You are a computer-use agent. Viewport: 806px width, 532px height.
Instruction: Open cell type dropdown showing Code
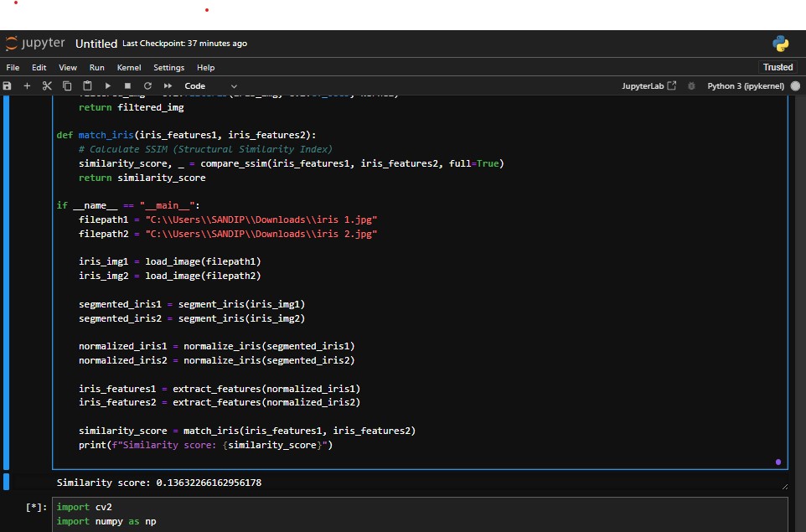[x=211, y=85]
